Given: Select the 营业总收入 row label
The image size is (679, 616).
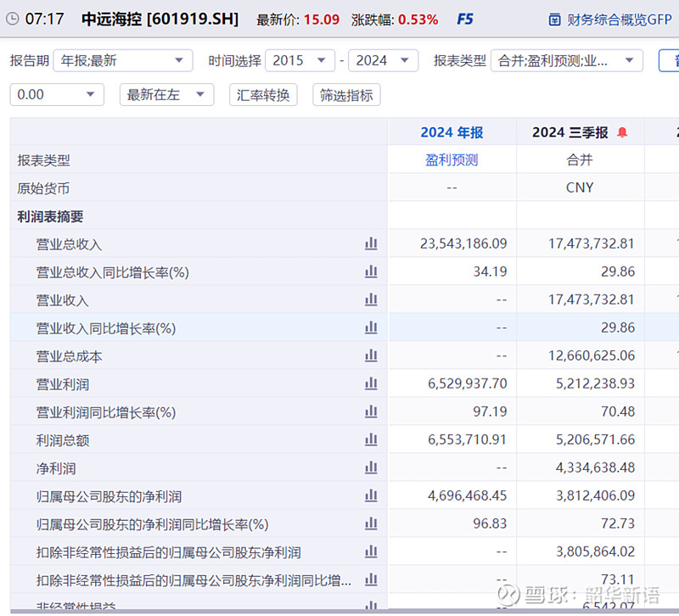Looking at the screenshot, I should [70, 244].
